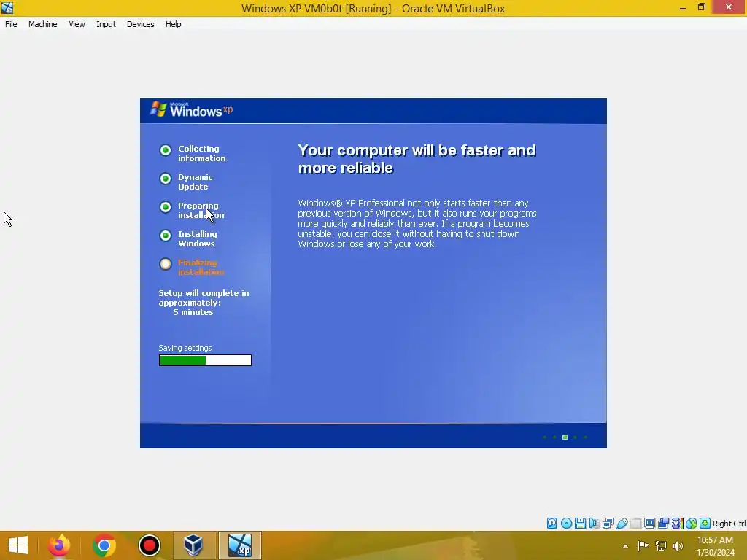Open the Devices menu
Screen dimensions: 747x560
141,24
